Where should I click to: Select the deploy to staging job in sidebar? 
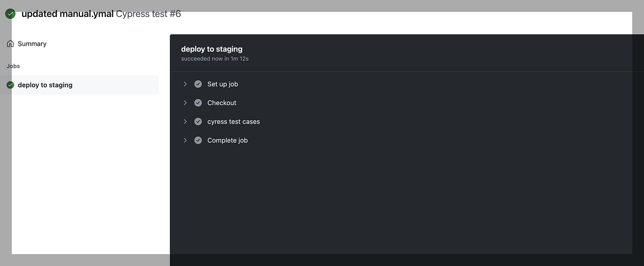pos(45,85)
